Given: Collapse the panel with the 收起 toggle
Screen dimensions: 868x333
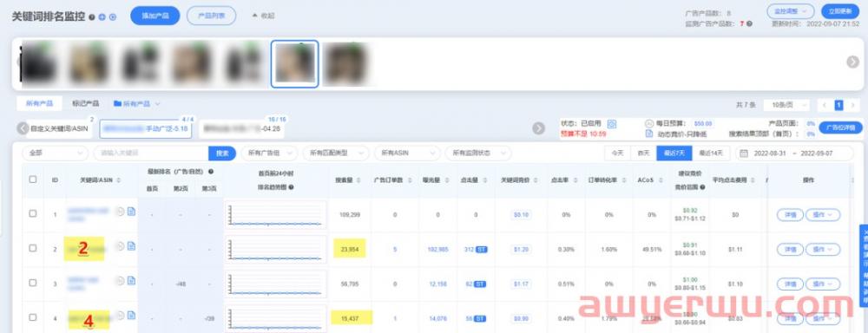Looking at the screenshot, I should (x=263, y=16).
